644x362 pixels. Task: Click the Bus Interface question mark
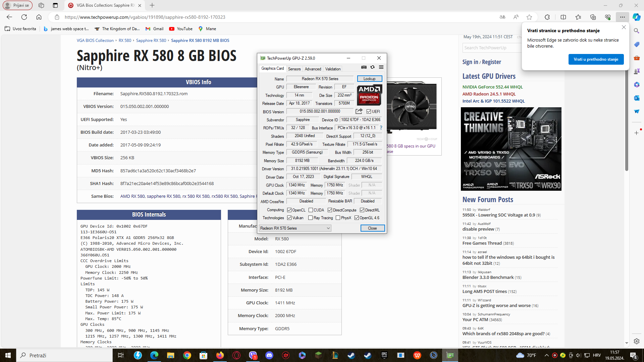(x=381, y=128)
